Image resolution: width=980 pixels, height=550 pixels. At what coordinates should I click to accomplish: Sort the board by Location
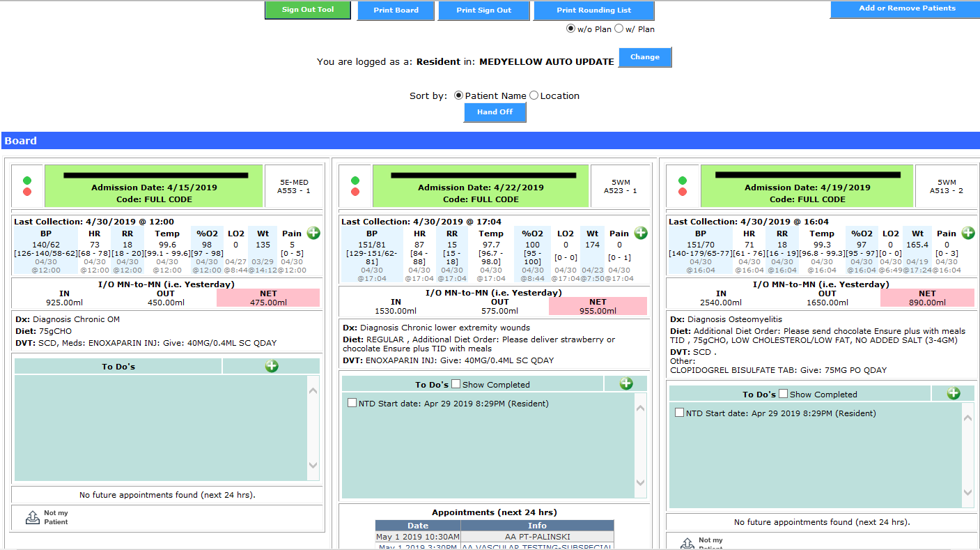pos(534,96)
